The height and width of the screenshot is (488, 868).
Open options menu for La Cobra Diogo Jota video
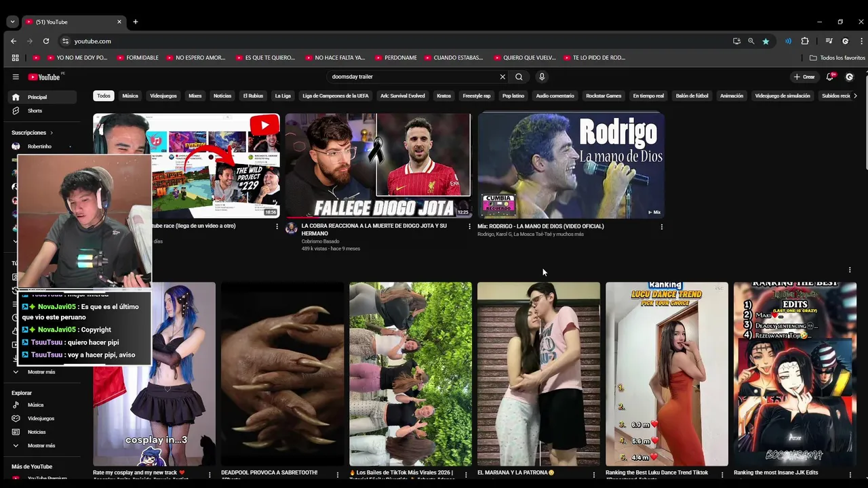(x=469, y=226)
